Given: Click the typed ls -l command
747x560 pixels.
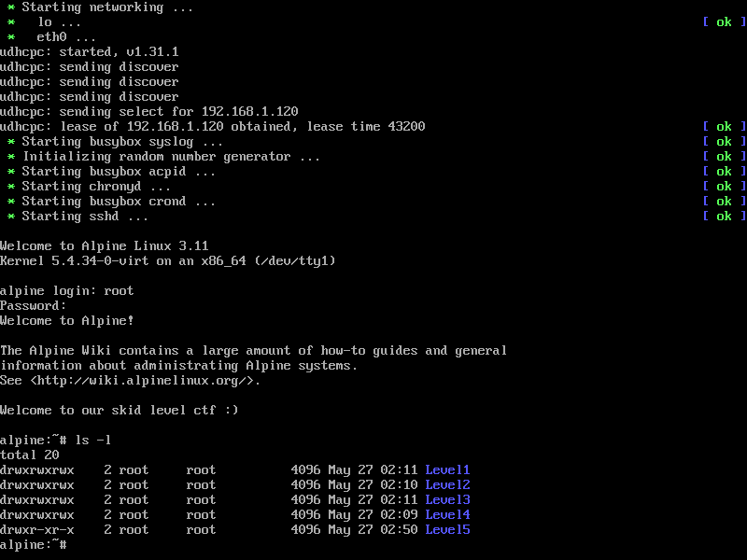Looking at the screenshot, I should pos(93,441).
